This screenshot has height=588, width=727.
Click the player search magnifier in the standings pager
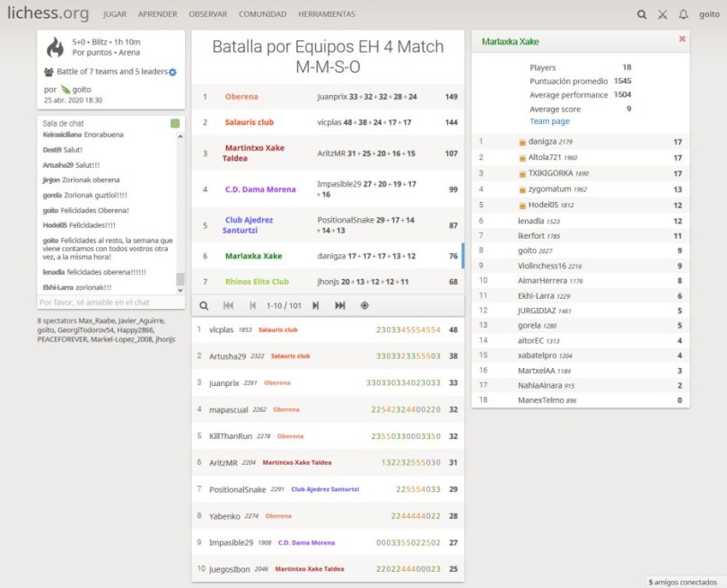point(204,305)
